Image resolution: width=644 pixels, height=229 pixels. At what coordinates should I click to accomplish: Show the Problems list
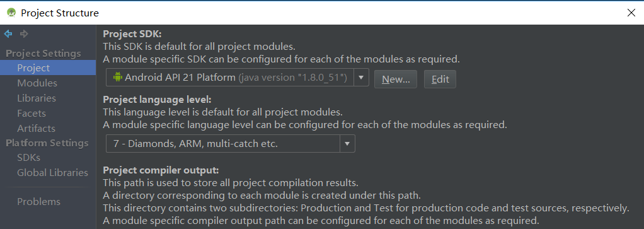coord(38,202)
